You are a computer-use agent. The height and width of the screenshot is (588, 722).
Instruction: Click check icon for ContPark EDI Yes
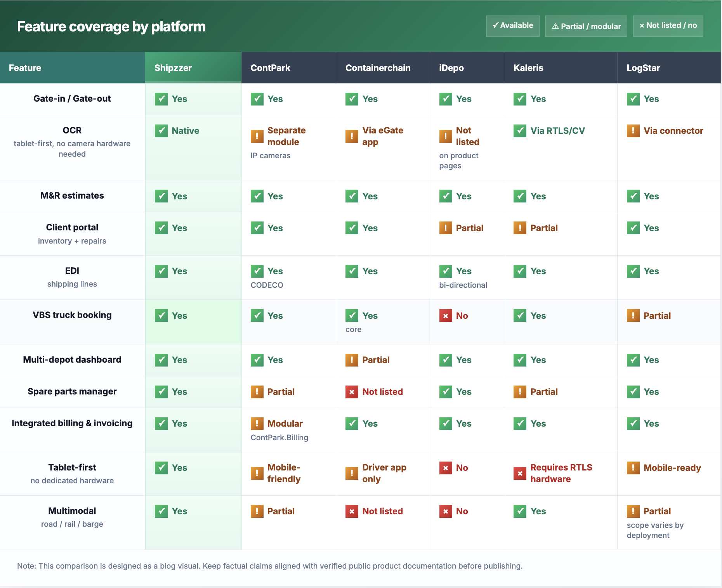point(257,271)
